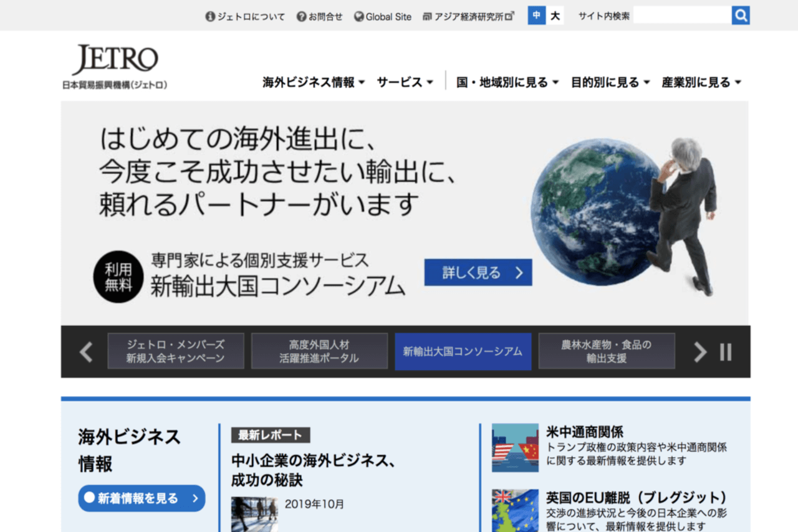Go to the Global Site link

[x=388, y=17]
